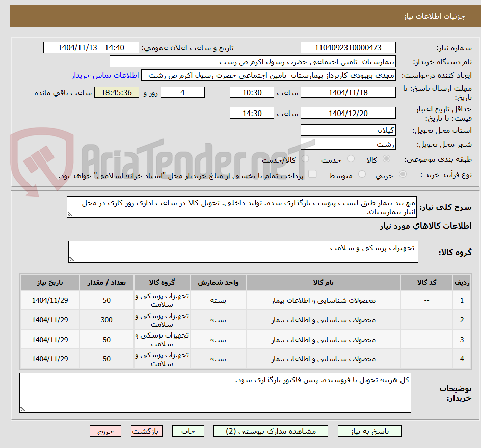Click the request creator name field
Image resolution: width=481 pixels, height=448 pixels.
tap(269, 75)
